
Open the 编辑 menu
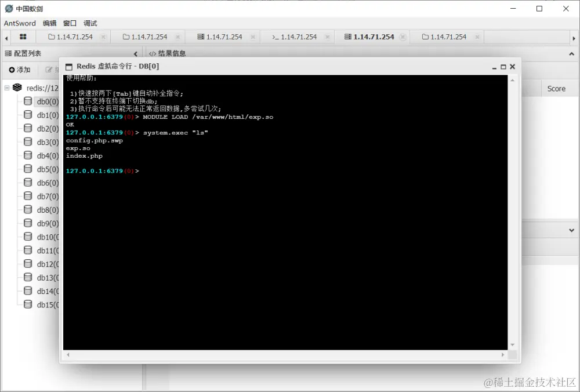49,23
